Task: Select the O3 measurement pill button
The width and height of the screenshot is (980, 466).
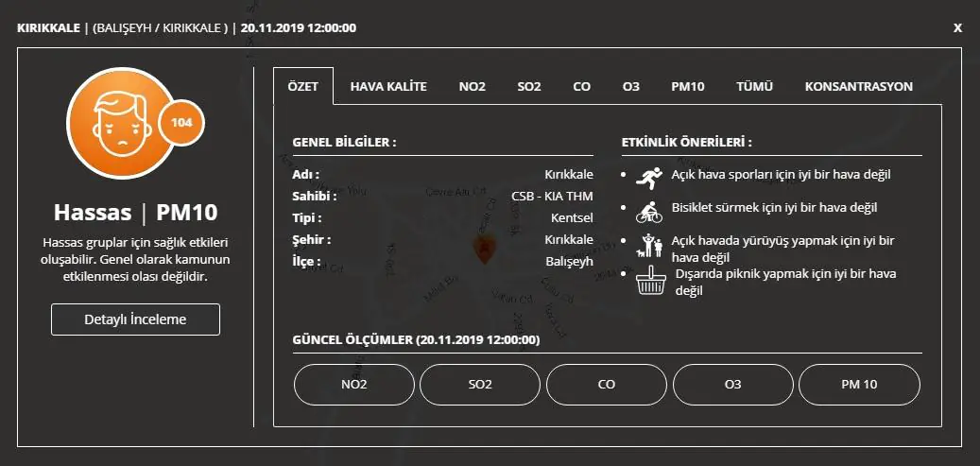Action: coord(732,385)
